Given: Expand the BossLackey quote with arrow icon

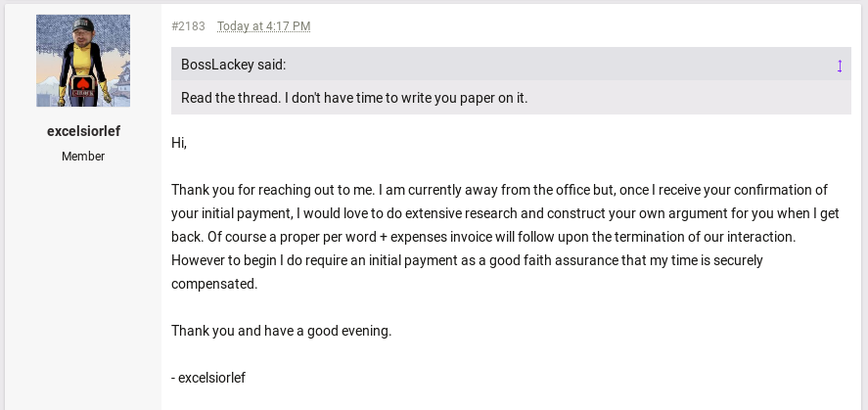Looking at the screenshot, I should tap(840, 66).
